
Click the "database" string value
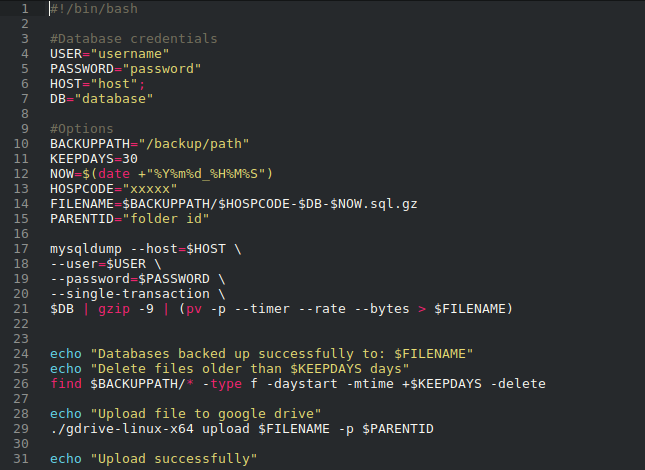(x=114, y=99)
